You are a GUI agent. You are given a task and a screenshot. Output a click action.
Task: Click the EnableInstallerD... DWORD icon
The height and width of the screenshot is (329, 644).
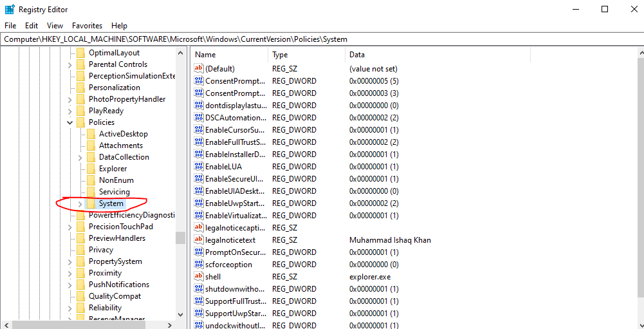point(199,154)
